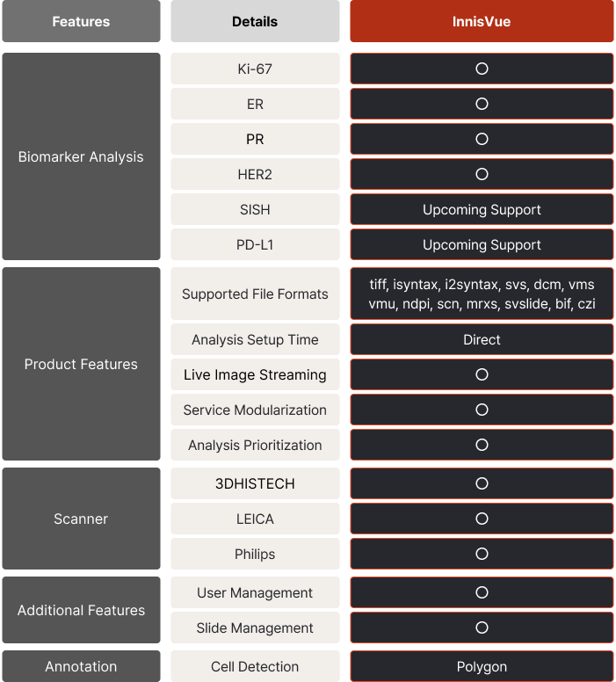Viewport: 616px width, 682px height.
Task: Click the Upcoming Support cell for SISH
Action: (x=482, y=209)
